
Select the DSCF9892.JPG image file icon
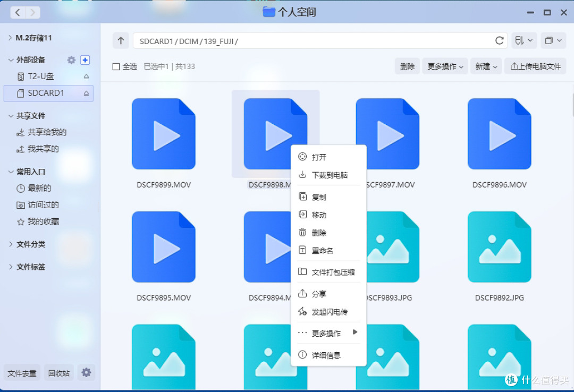499,246
